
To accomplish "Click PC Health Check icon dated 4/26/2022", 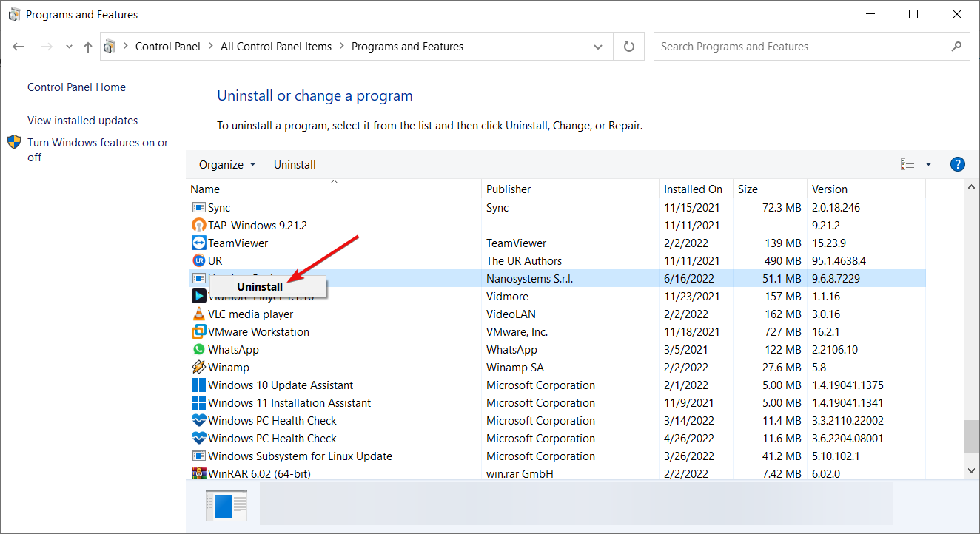I will [198, 439].
